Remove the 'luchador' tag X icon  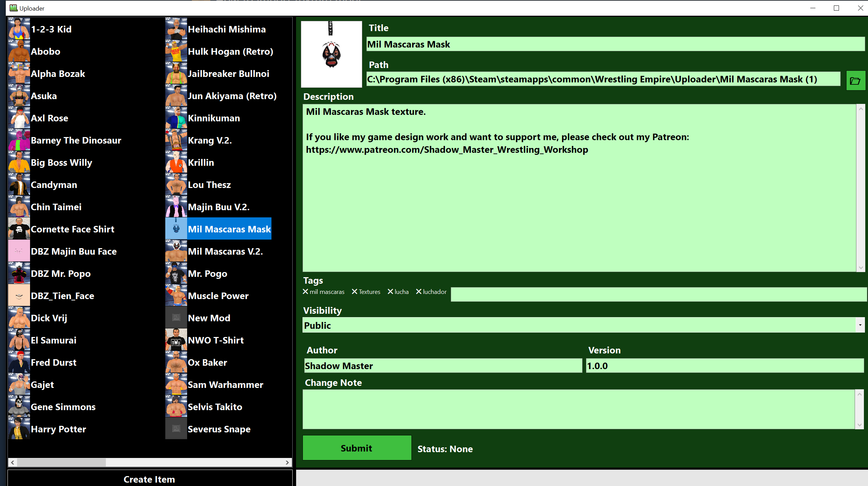pos(419,292)
